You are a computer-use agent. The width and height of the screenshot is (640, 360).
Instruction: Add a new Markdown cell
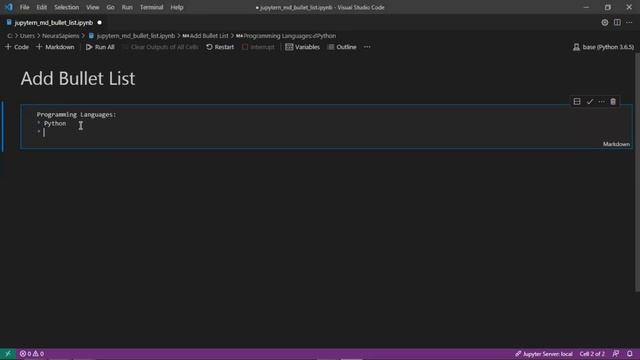55,47
